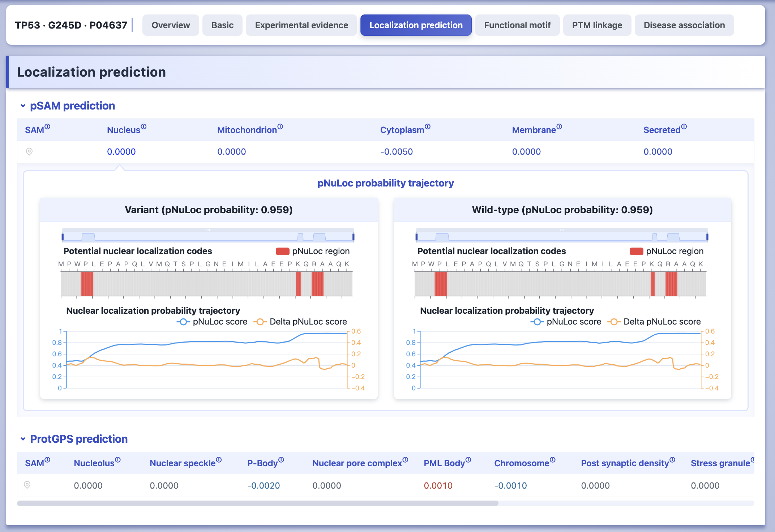Click the location pin icon in pSAM row

point(29,151)
